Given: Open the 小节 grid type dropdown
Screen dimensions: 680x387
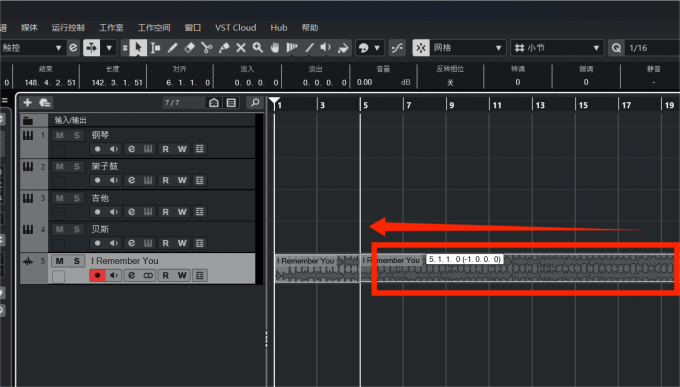Looking at the screenshot, I should 557,48.
